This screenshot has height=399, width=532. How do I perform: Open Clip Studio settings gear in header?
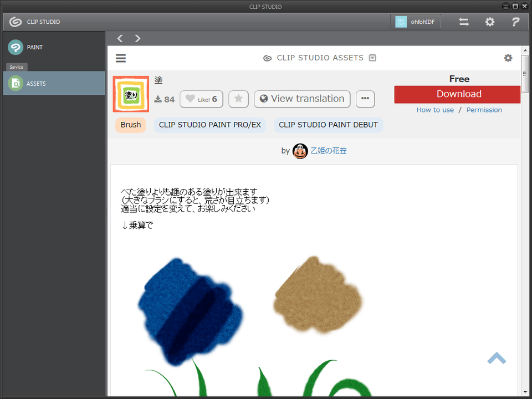click(489, 22)
